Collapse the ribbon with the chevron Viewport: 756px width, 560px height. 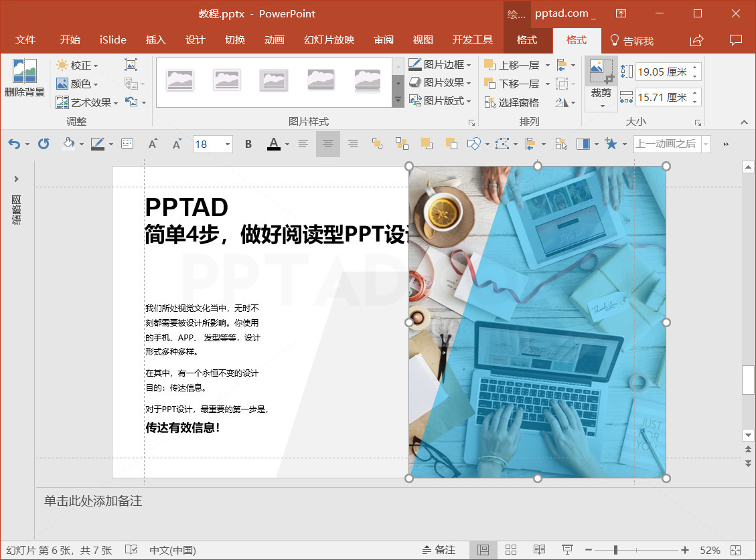[744, 122]
